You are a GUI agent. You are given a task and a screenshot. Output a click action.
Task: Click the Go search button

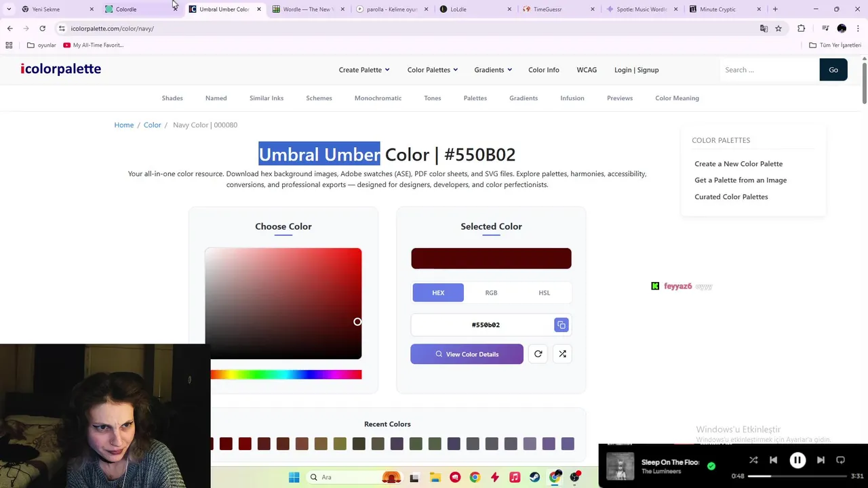(x=833, y=70)
